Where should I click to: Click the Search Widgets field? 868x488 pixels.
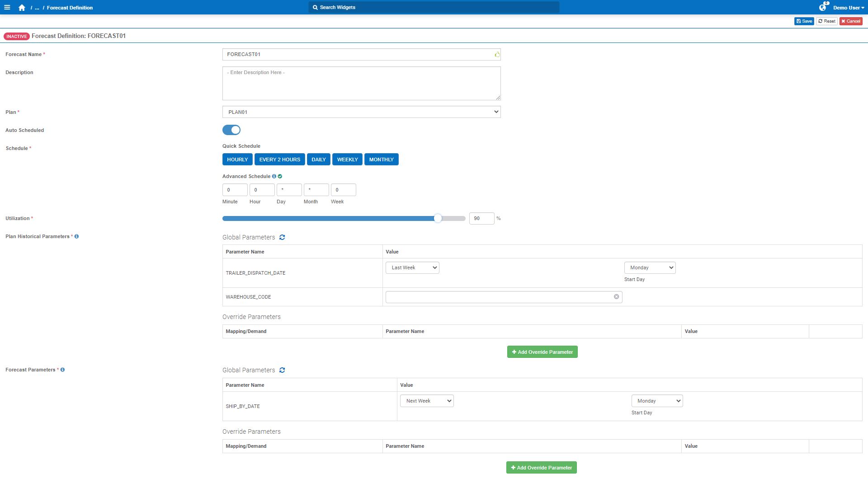[x=434, y=7]
